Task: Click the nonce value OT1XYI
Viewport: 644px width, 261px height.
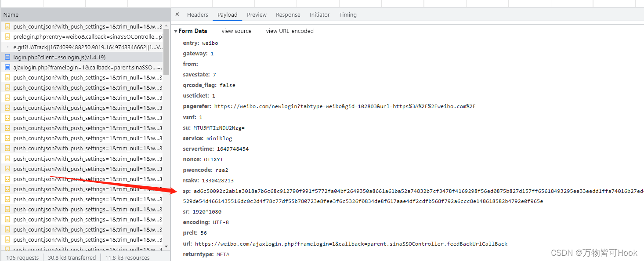Action: 213,159
